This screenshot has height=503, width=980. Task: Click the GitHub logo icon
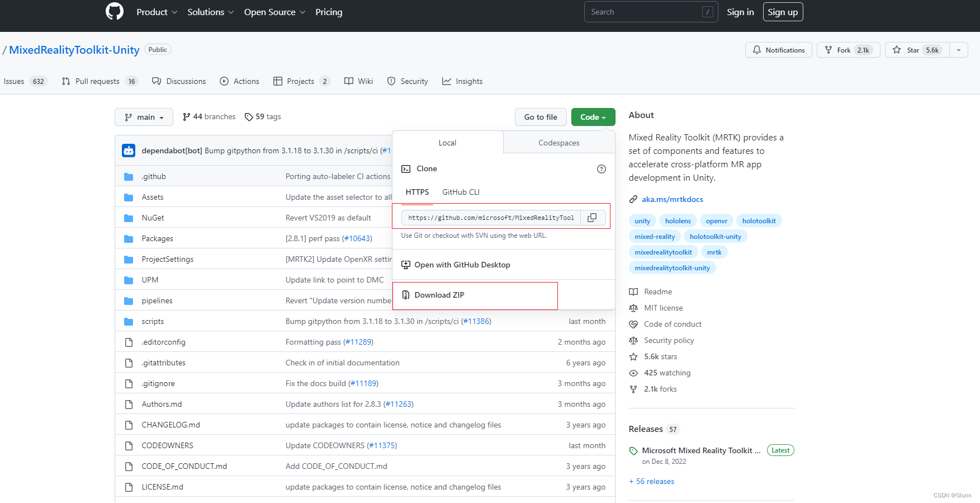pyautogui.click(x=115, y=11)
